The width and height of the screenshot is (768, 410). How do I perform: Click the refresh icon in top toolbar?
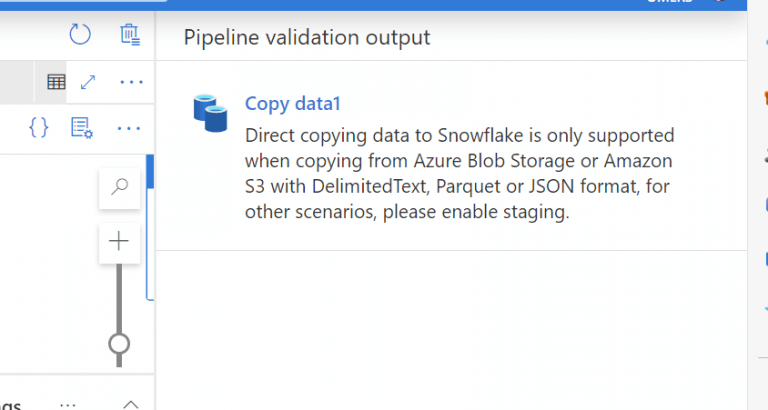[x=80, y=35]
